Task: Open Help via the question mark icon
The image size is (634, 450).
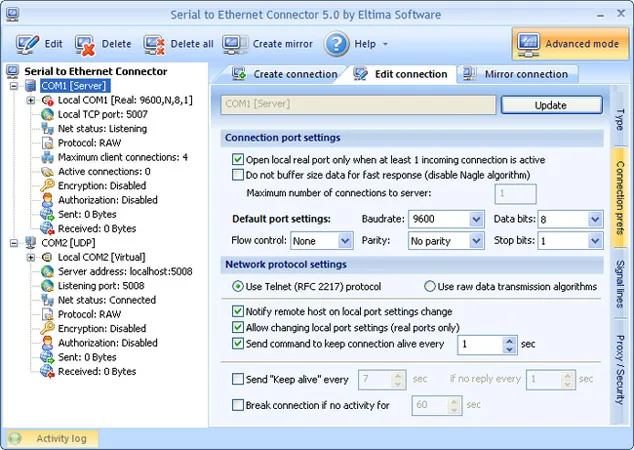Action: pyautogui.click(x=336, y=44)
